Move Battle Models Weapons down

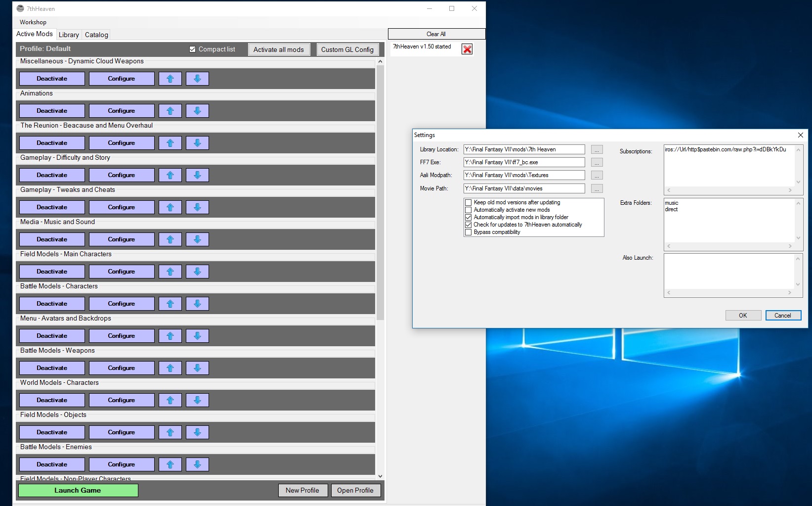(197, 368)
